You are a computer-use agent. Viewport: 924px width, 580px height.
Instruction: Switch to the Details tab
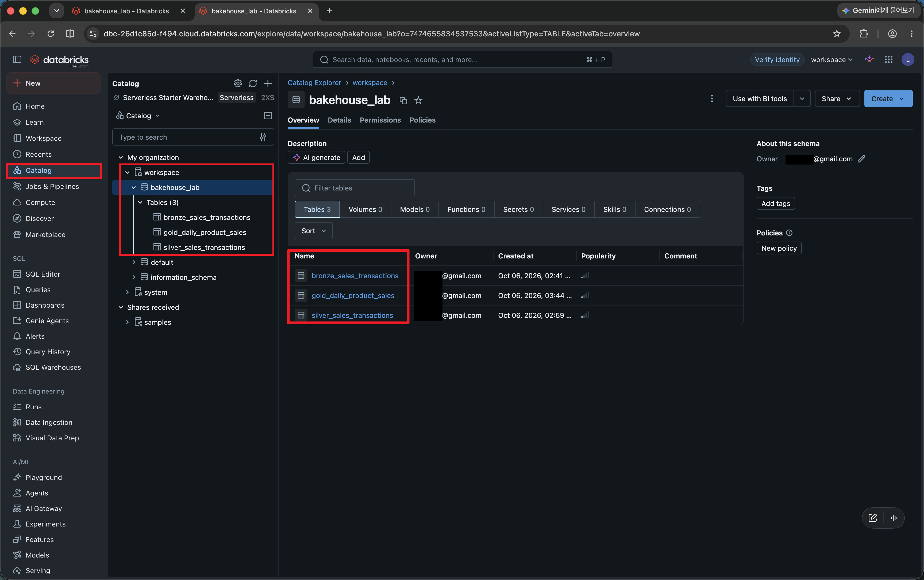pyautogui.click(x=339, y=120)
